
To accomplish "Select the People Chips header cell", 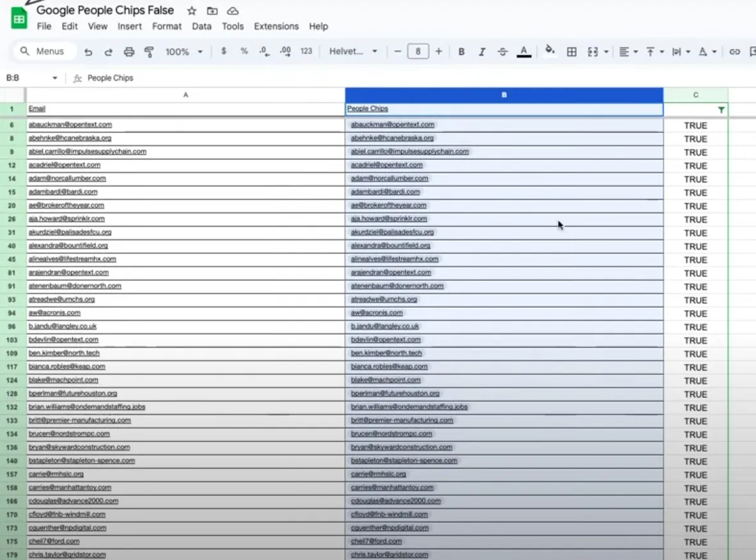I will click(504, 109).
